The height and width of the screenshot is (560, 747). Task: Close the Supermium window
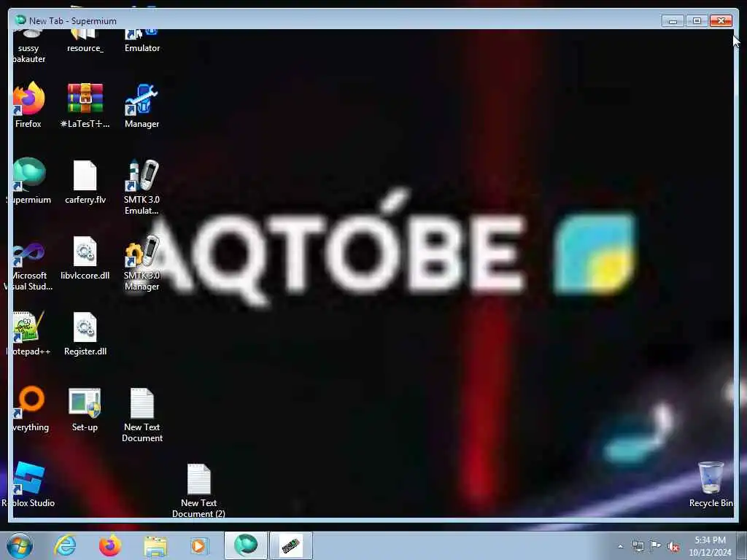point(721,20)
